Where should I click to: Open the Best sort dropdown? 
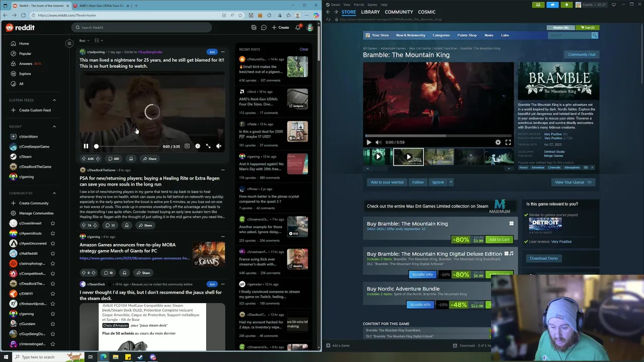pos(84,41)
